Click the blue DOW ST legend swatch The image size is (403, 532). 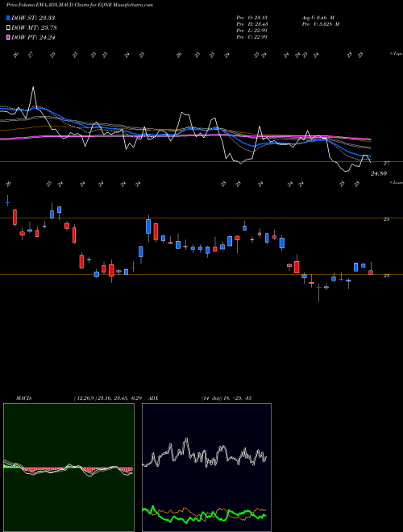pyautogui.click(x=8, y=18)
